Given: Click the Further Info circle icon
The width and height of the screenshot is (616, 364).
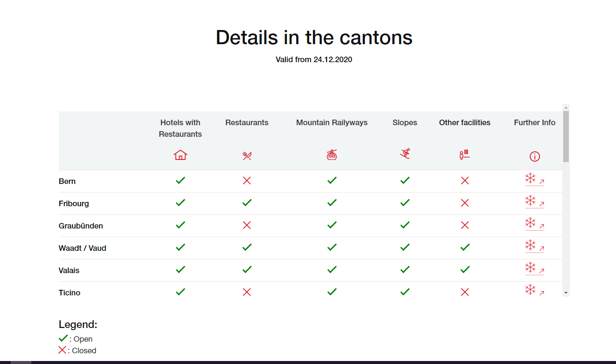Looking at the screenshot, I should tap(534, 156).
